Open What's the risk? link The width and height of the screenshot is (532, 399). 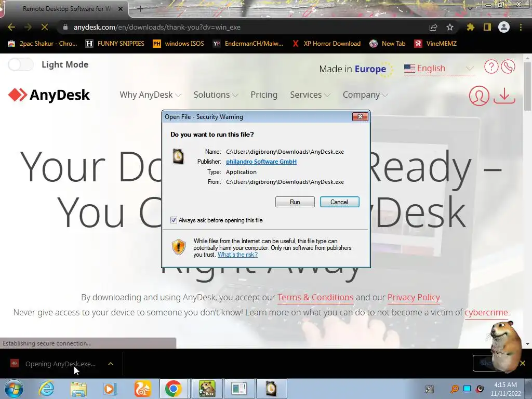(x=237, y=255)
